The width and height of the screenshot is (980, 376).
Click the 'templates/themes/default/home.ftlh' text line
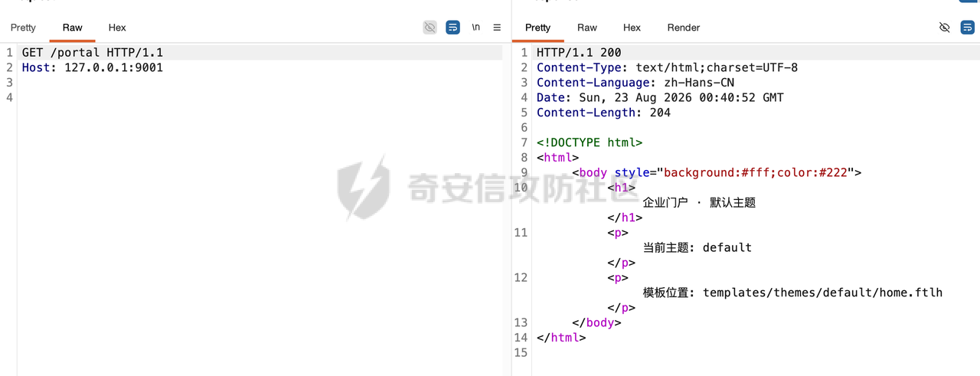(792, 293)
